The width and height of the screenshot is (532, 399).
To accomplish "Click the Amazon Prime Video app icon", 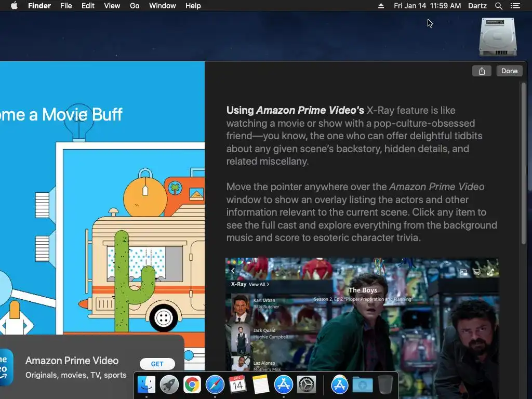I will pyautogui.click(x=6, y=367).
